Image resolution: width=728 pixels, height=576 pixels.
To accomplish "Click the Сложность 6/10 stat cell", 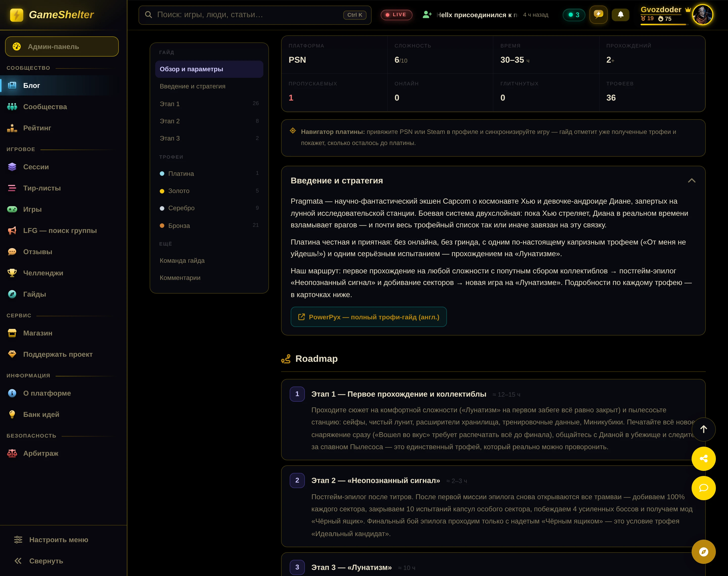I will tap(440, 55).
